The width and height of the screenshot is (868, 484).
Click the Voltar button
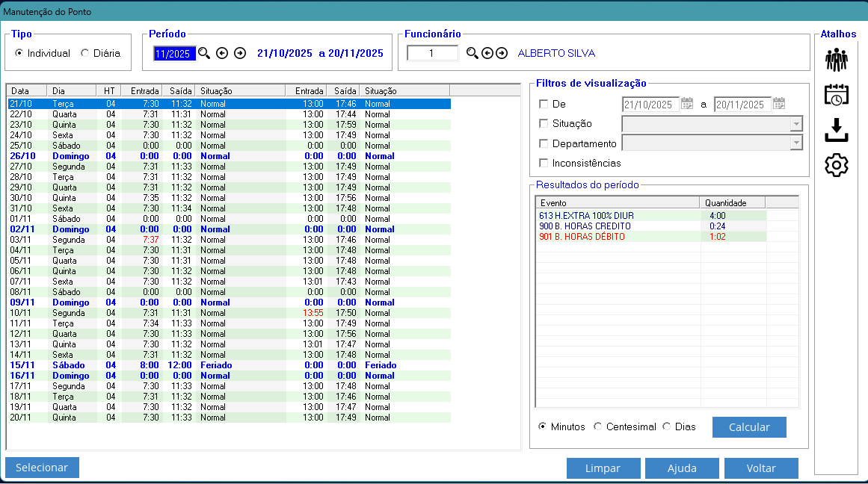coord(761,468)
